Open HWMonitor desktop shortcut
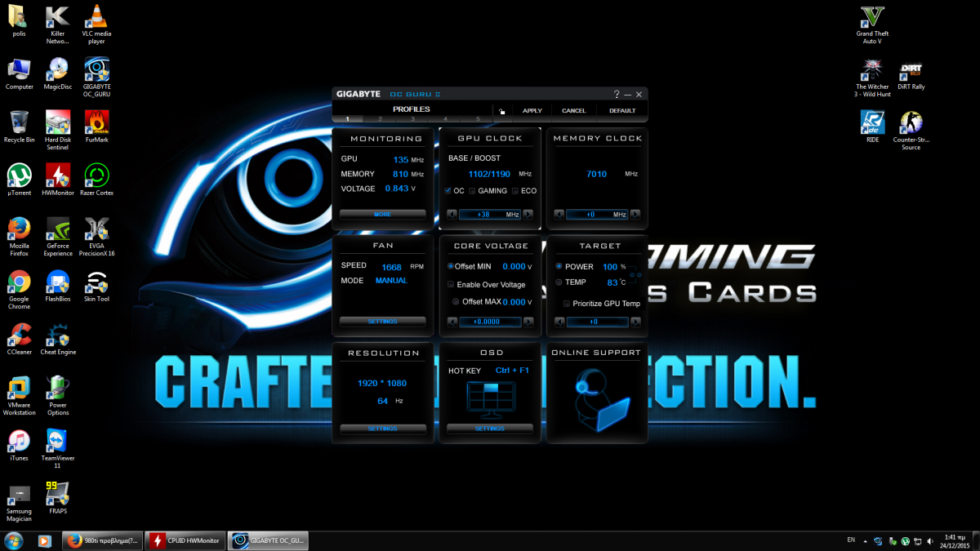 57,180
